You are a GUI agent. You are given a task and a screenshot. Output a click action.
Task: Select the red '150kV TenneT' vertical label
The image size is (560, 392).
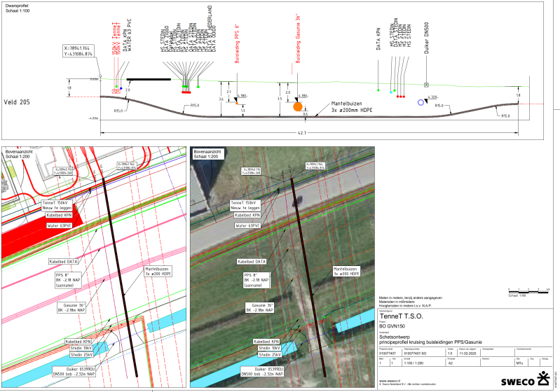coord(115,38)
